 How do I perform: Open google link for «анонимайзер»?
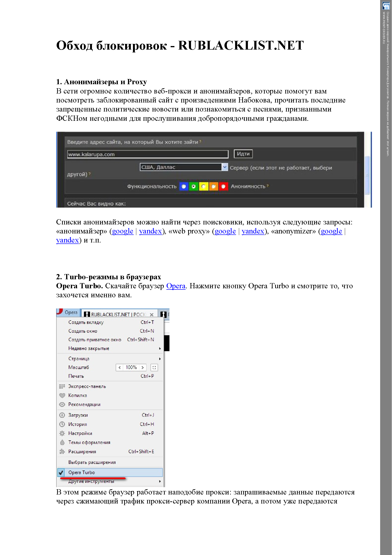coord(123,231)
